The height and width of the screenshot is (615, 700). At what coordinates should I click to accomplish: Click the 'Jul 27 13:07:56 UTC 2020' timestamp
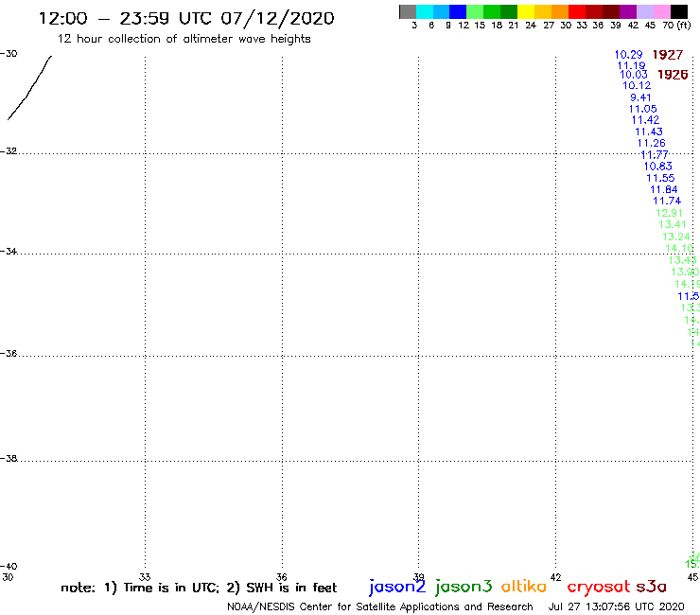pyautogui.click(x=616, y=607)
